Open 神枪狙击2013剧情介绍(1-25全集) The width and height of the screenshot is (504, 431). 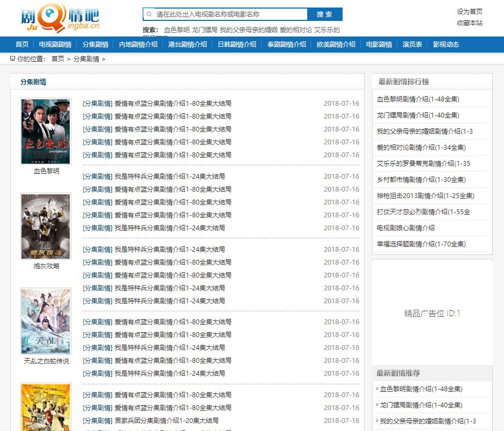[426, 196]
